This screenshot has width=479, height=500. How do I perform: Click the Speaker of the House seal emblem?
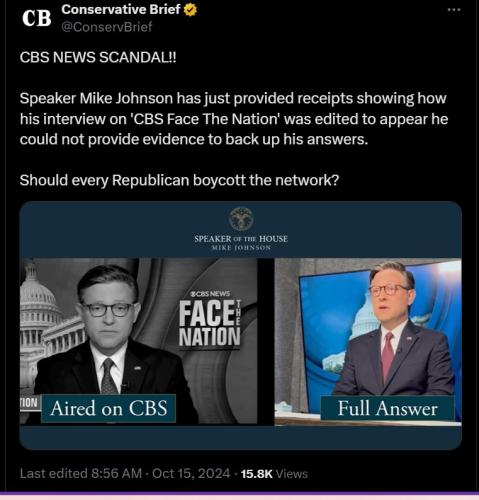tap(241, 219)
